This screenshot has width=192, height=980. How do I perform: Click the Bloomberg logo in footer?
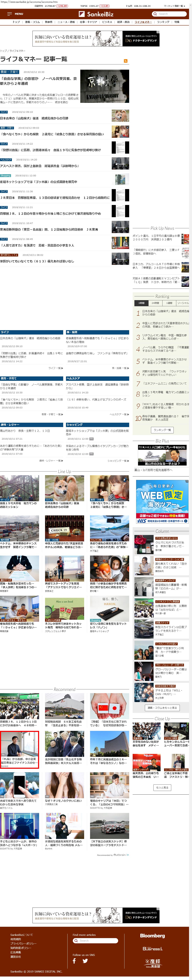tap(152, 935)
